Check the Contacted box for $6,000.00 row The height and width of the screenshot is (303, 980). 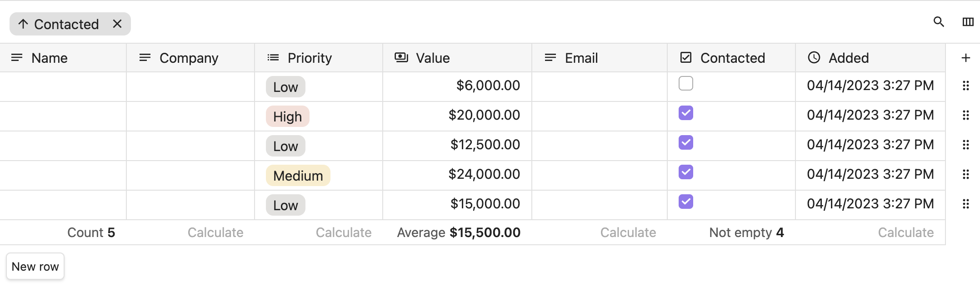coord(685,84)
